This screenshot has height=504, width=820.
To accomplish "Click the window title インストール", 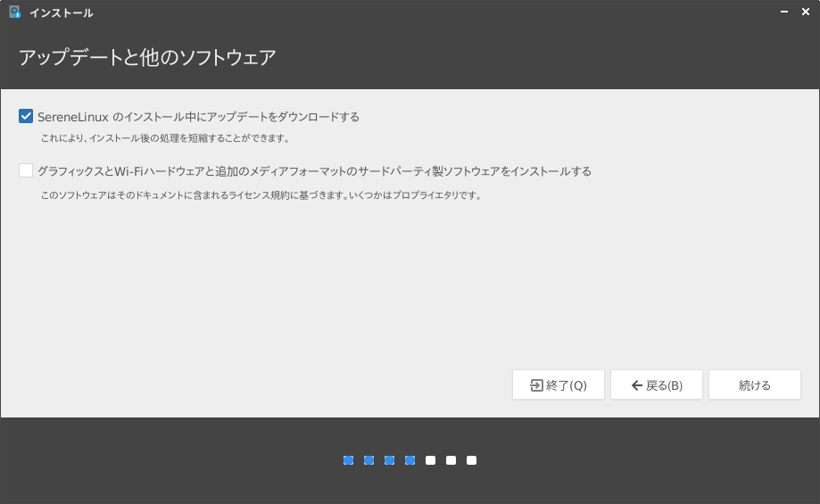I will tap(62, 12).
